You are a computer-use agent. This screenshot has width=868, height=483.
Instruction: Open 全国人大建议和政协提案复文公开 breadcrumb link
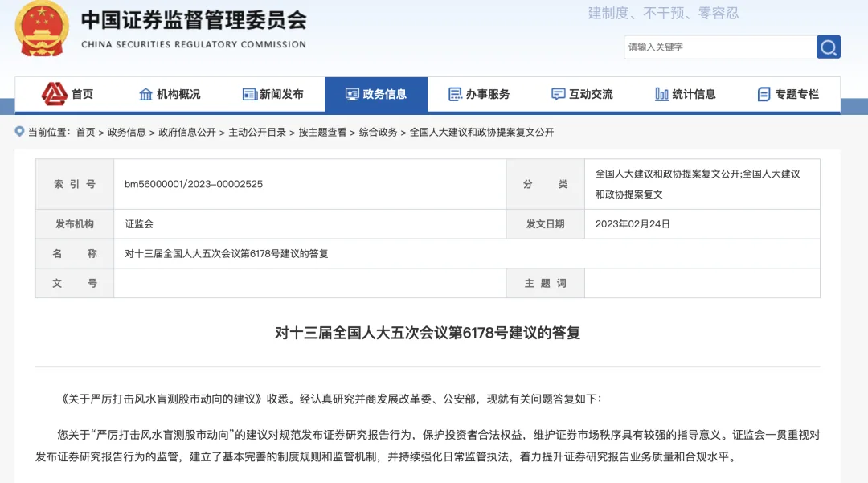click(x=481, y=133)
